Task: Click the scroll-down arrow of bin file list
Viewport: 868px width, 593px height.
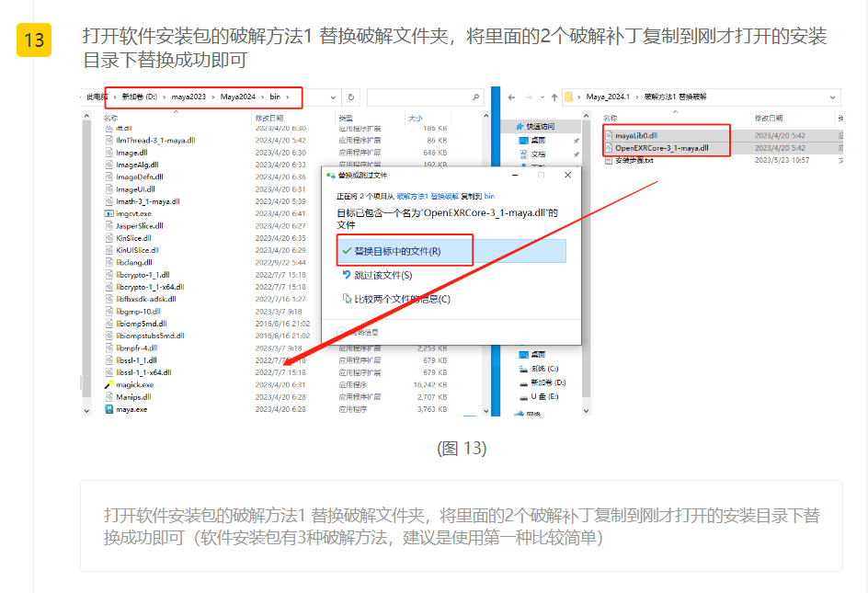Action: coord(485,411)
